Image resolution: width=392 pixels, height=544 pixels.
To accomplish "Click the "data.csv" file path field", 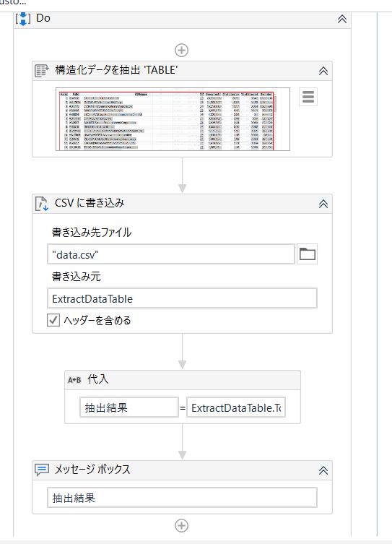I will point(171,254).
